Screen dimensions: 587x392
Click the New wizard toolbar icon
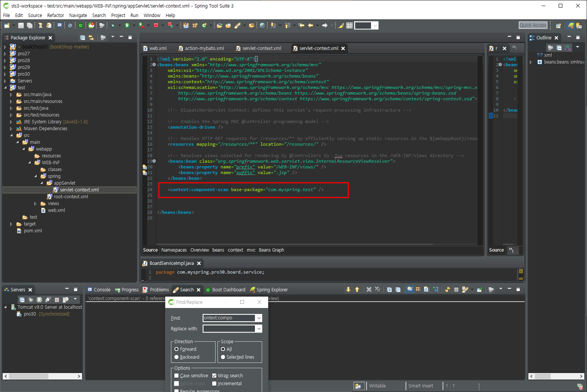coord(7,25)
